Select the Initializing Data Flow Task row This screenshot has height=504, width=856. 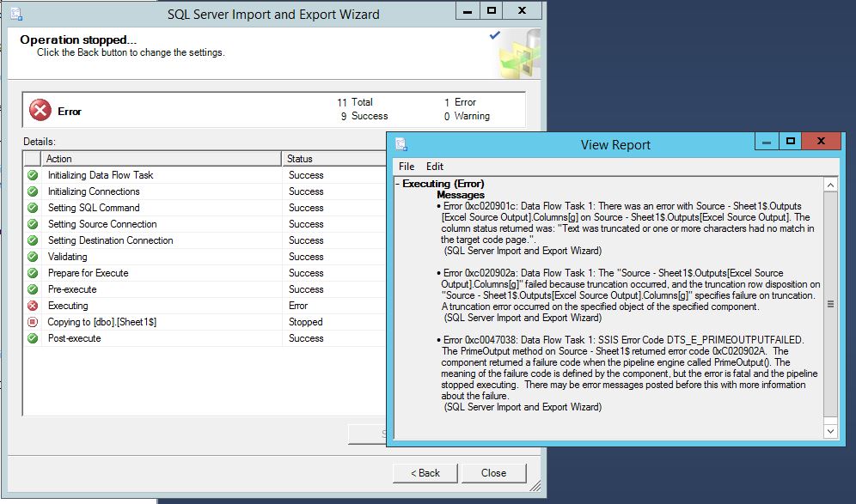tap(205, 175)
